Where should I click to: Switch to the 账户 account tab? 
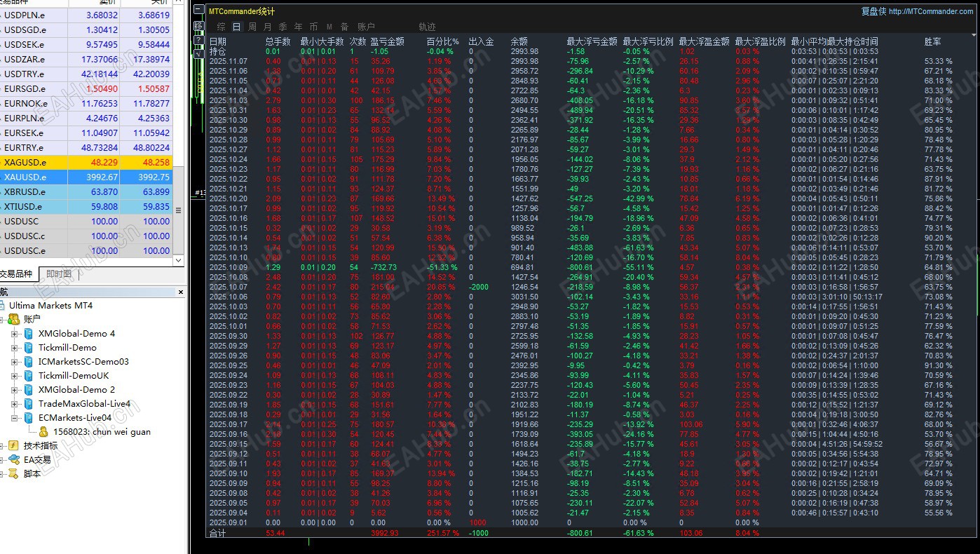click(366, 27)
